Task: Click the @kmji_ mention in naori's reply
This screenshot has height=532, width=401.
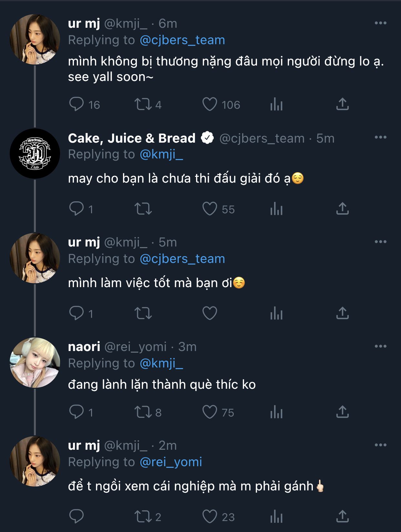Action: 161,363
